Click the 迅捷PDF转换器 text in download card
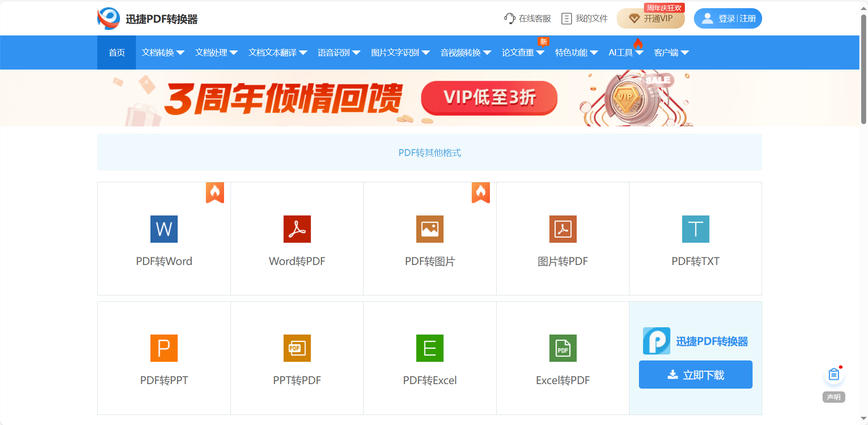Viewport: 868px width, 425px height. (x=712, y=341)
